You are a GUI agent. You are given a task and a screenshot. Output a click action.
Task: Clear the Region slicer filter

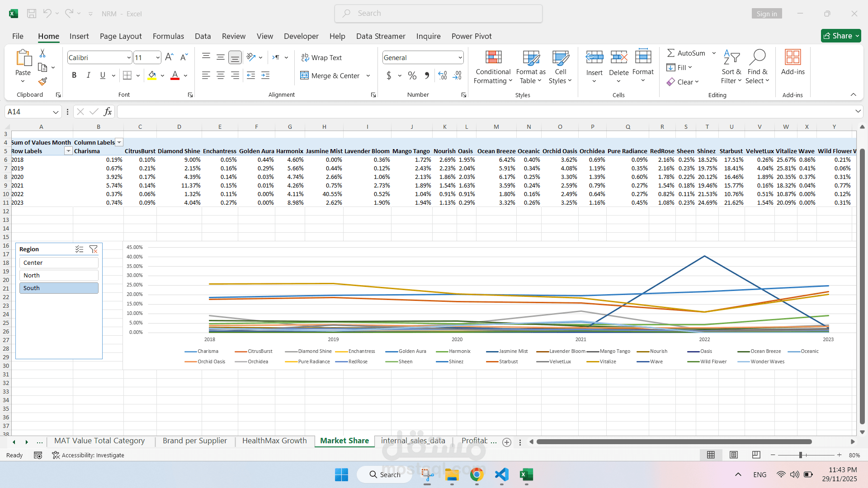(x=94, y=249)
